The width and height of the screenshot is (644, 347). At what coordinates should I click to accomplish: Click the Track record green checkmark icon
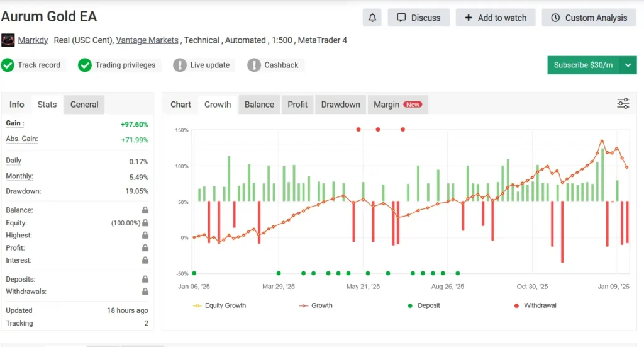[x=8, y=65]
